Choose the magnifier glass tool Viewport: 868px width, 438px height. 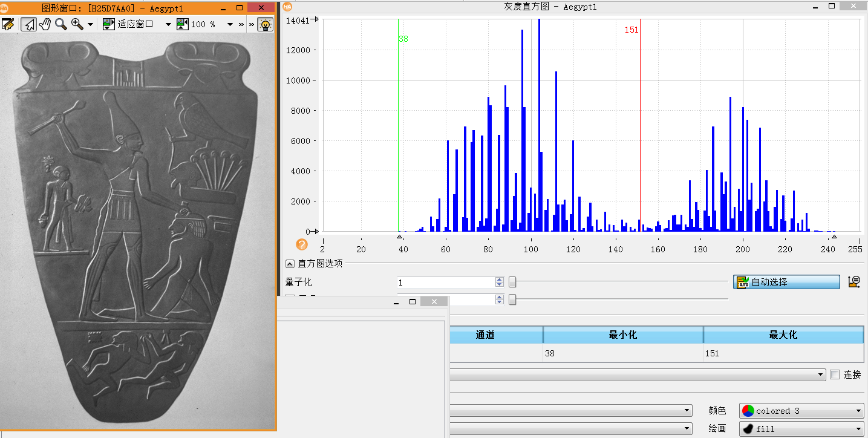[x=61, y=24]
